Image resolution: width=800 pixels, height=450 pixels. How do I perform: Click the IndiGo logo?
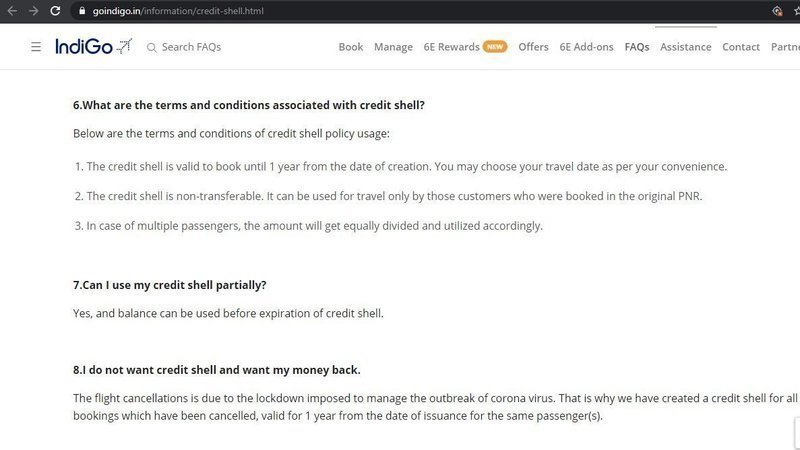pos(93,46)
